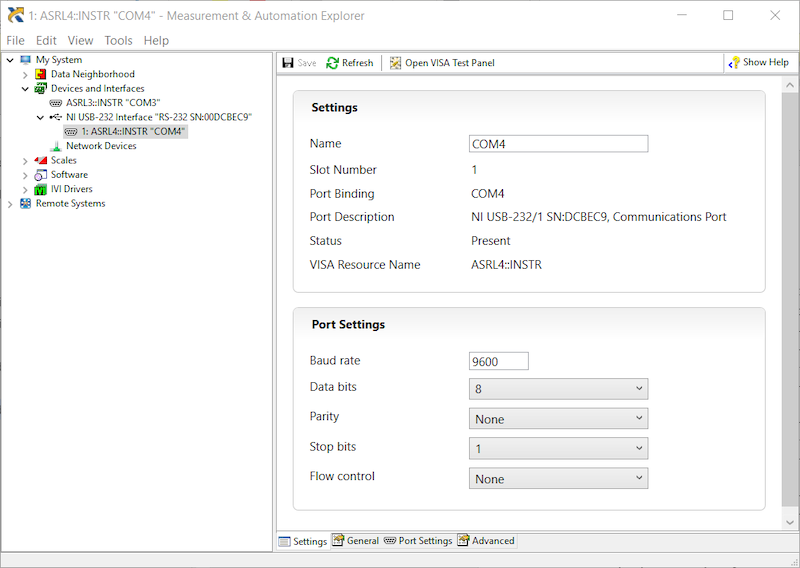Screen dimensions: 800x568
Task: Open the Tools menu
Action: click(118, 40)
